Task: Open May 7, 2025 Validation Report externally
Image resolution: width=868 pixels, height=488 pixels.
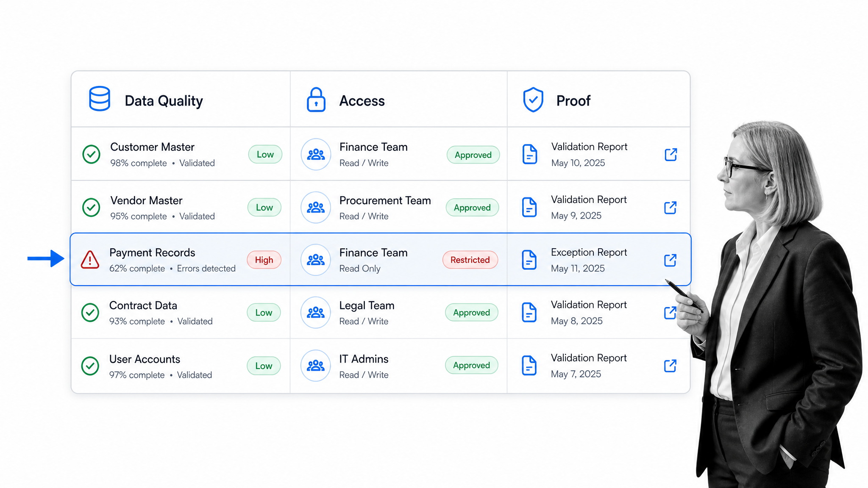Action: pyautogui.click(x=670, y=366)
